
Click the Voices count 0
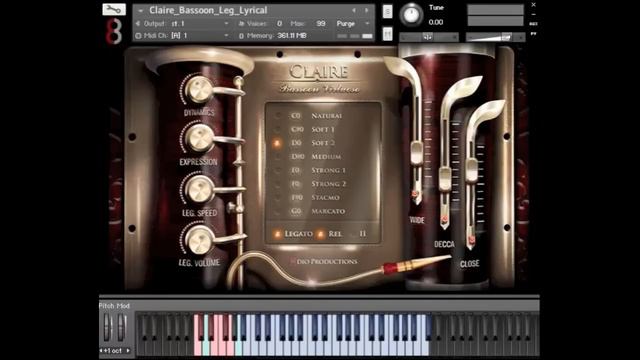pos(279,24)
